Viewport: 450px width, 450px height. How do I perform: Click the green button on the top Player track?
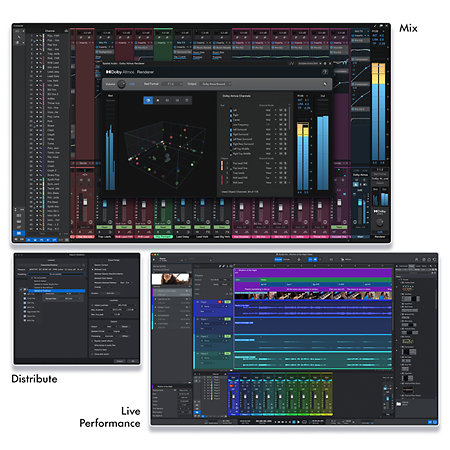coord(228,302)
